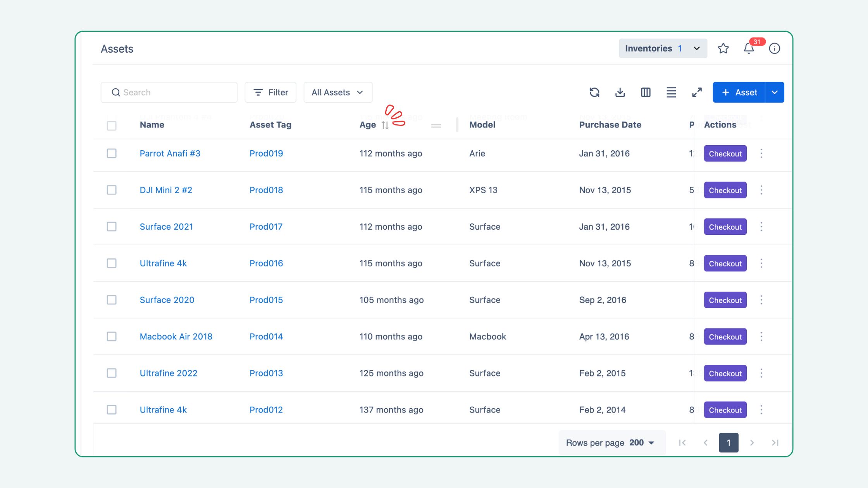Click the star favorites icon
The width and height of the screenshot is (868, 488).
(x=723, y=48)
